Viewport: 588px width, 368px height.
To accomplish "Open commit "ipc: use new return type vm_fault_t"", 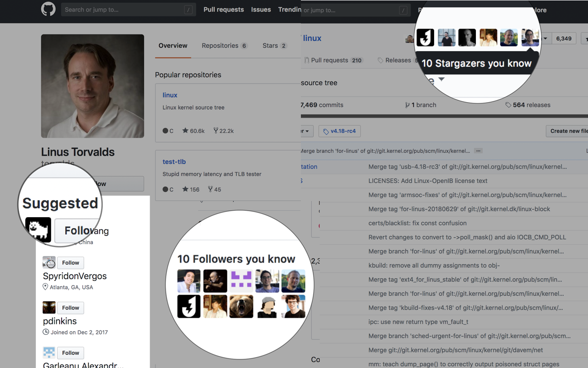I will [x=418, y=322].
